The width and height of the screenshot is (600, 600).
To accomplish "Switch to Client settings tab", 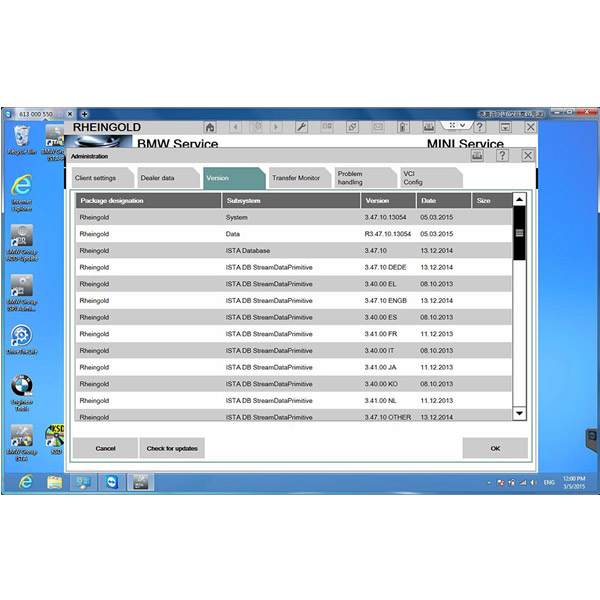I will pos(102,178).
